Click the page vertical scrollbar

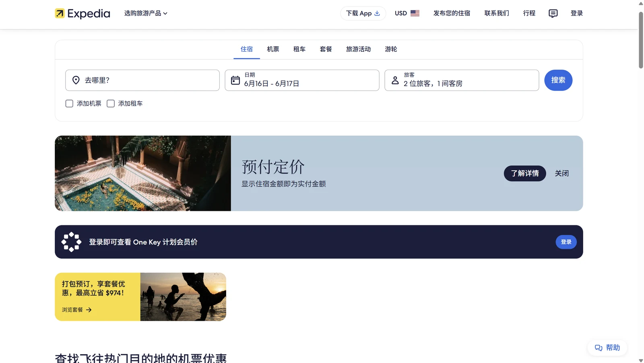click(x=641, y=40)
